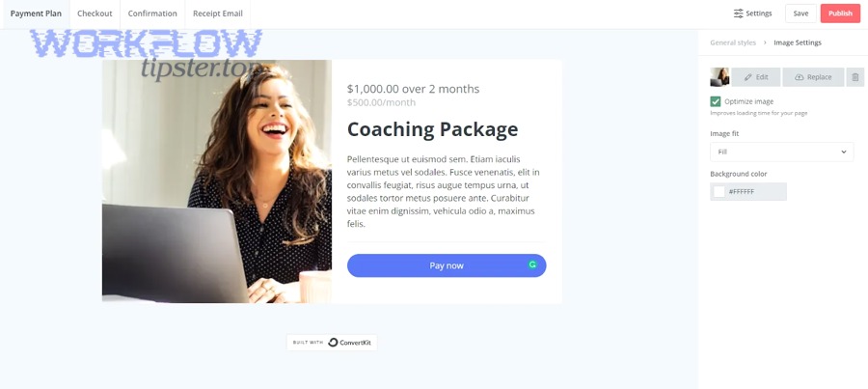This screenshot has height=389, width=868.
Task: Select the Receipt Email tab
Action: pos(218,14)
